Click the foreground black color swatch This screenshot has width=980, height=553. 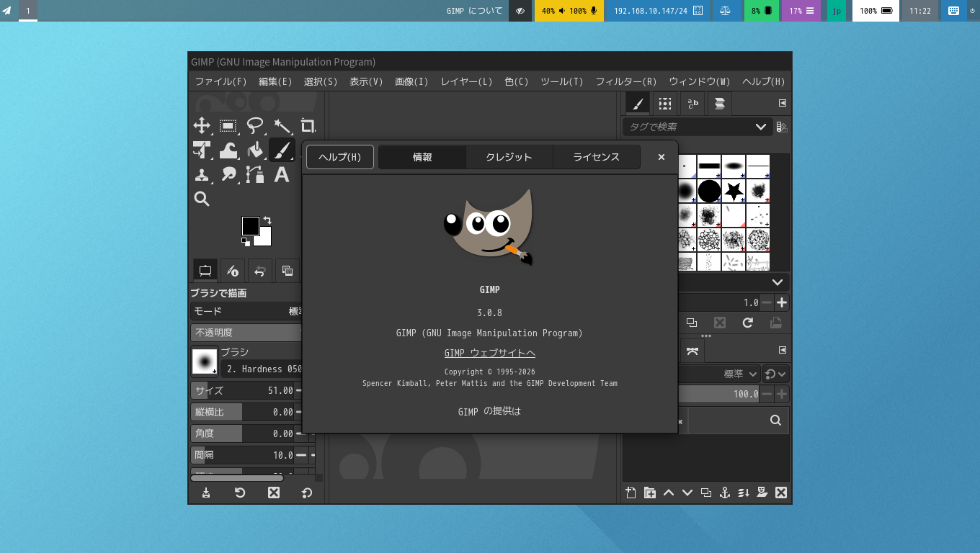pyautogui.click(x=250, y=225)
